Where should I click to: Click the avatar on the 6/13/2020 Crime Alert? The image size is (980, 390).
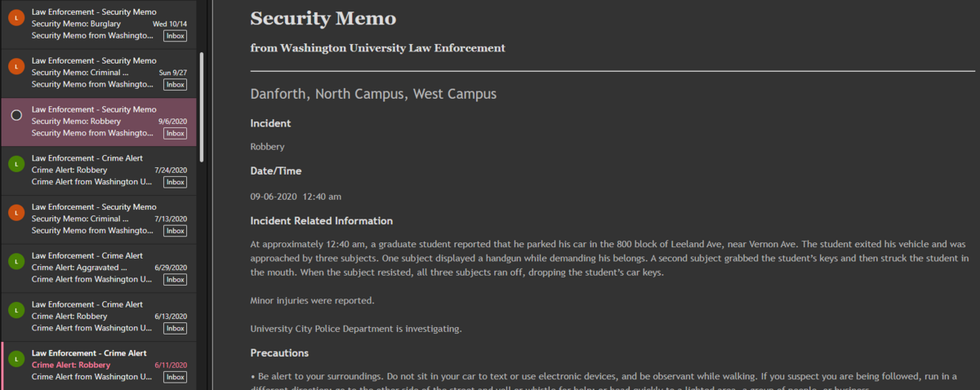pyautogui.click(x=16, y=310)
